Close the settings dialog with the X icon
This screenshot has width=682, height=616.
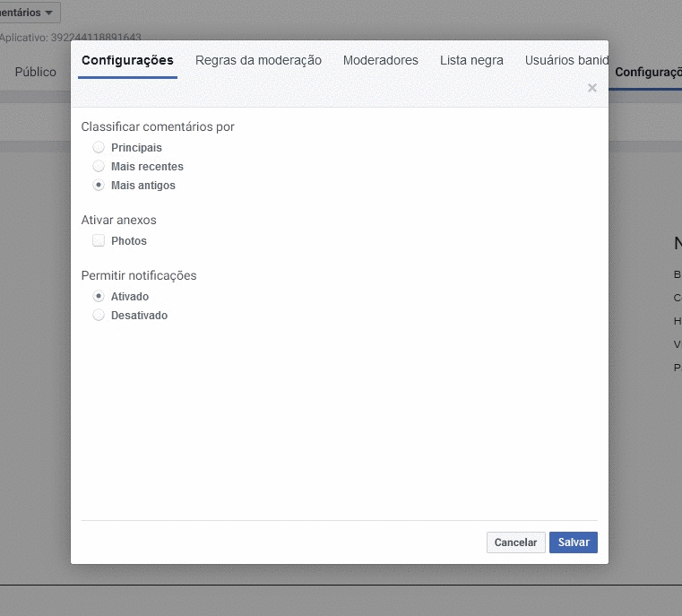tap(592, 88)
